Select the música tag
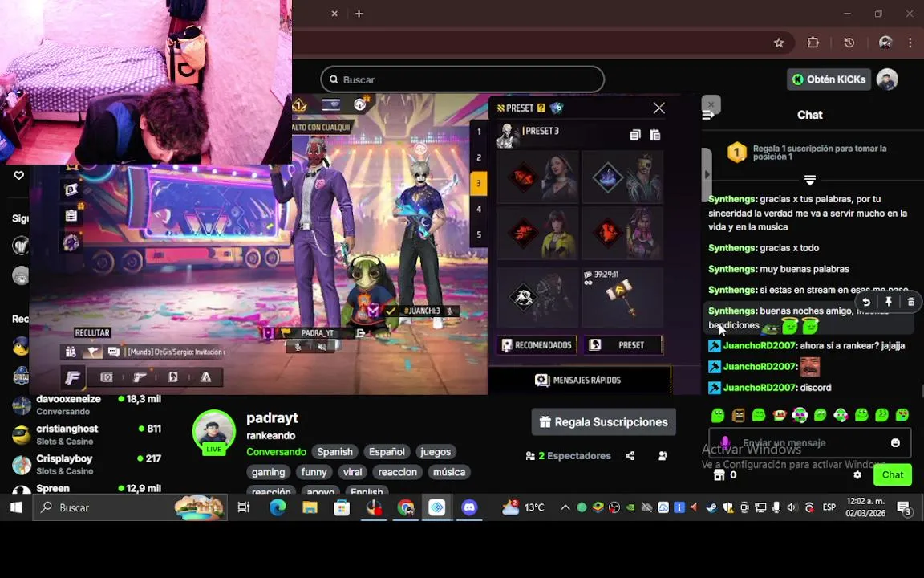Image resolution: width=924 pixels, height=578 pixels. pos(449,472)
